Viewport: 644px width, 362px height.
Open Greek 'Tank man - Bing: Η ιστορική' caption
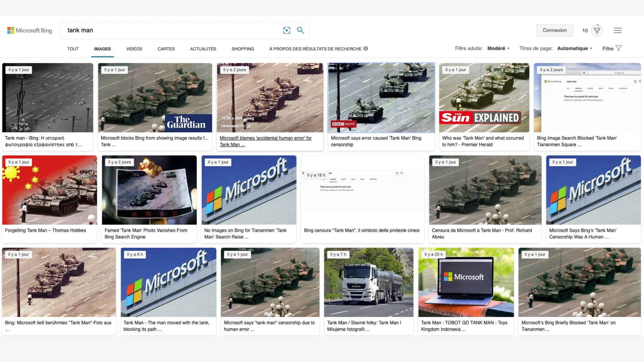(x=43, y=141)
